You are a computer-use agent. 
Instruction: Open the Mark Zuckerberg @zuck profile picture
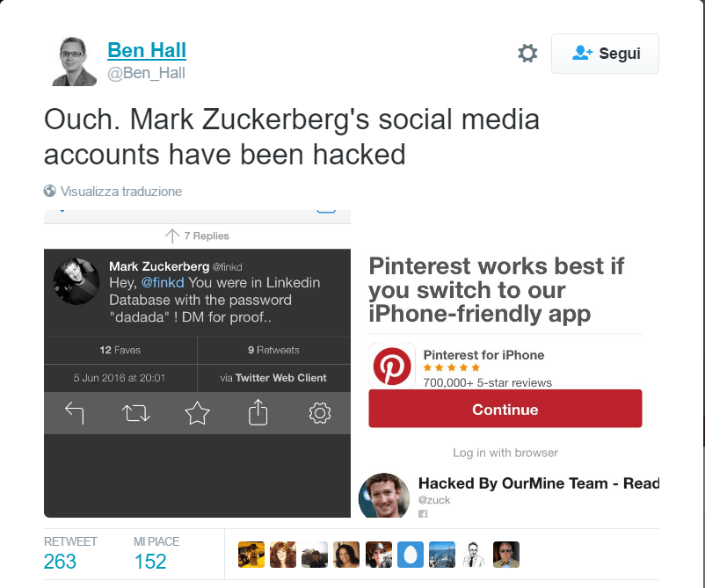[x=384, y=496]
